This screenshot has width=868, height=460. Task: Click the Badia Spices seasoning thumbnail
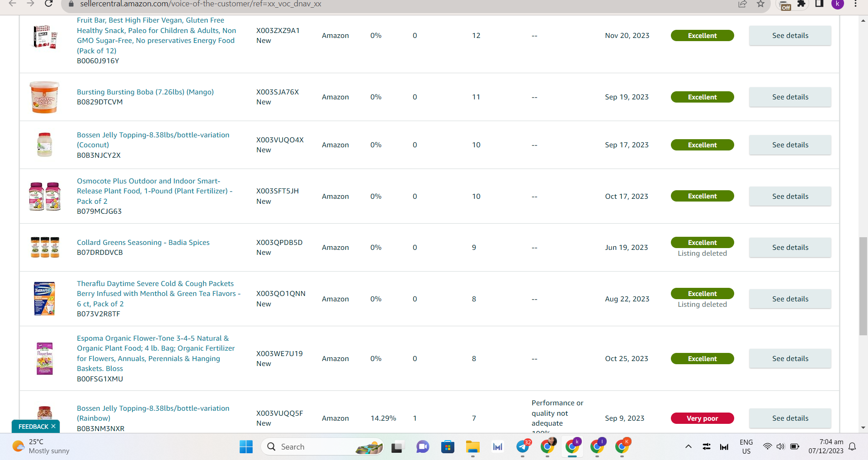[45, 247]
